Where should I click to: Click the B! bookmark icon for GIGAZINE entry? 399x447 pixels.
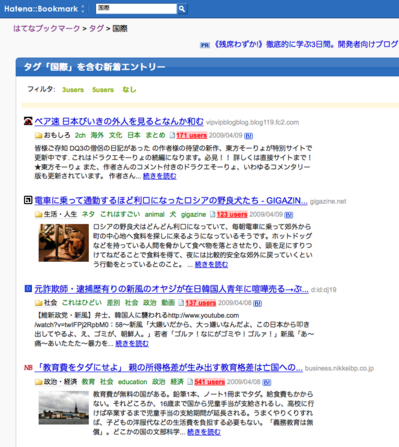289,215
